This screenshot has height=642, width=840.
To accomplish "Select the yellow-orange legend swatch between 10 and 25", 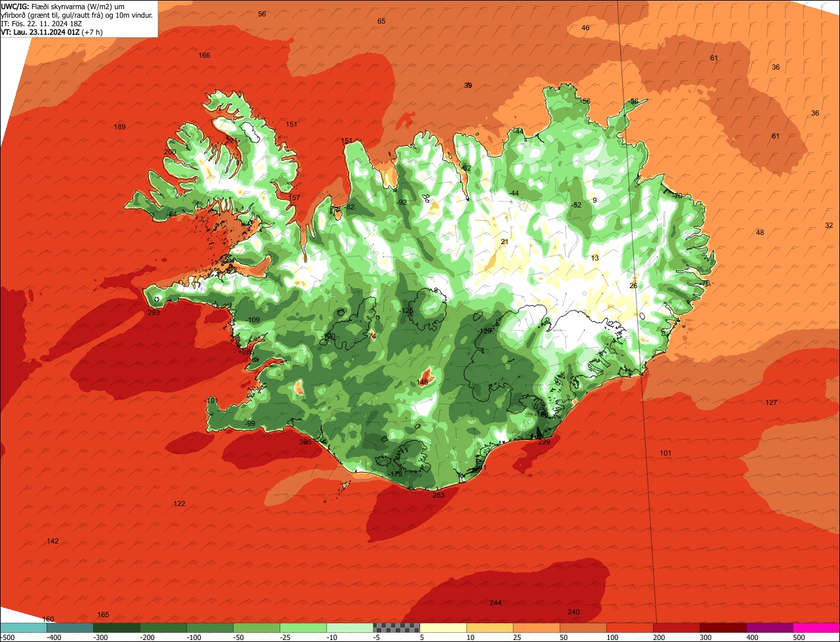I will point(489,628).
